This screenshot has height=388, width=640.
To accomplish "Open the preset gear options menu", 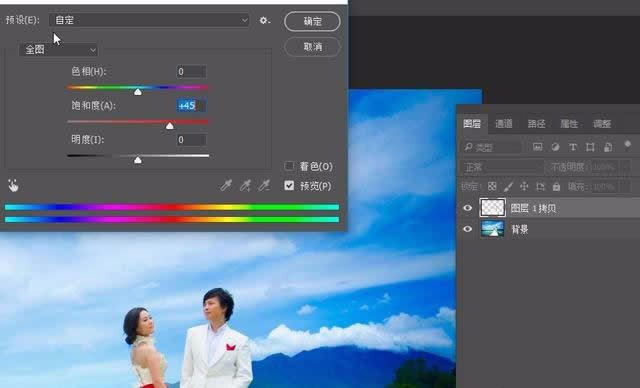I will point(264,20).
